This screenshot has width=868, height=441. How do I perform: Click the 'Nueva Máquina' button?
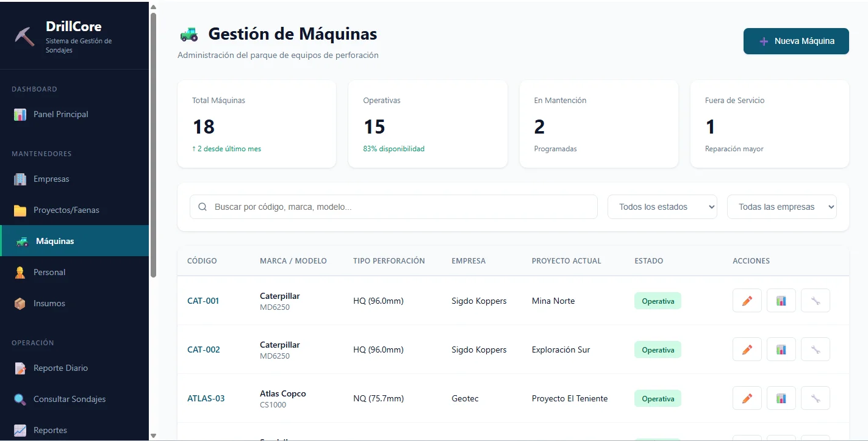(795, 41)
